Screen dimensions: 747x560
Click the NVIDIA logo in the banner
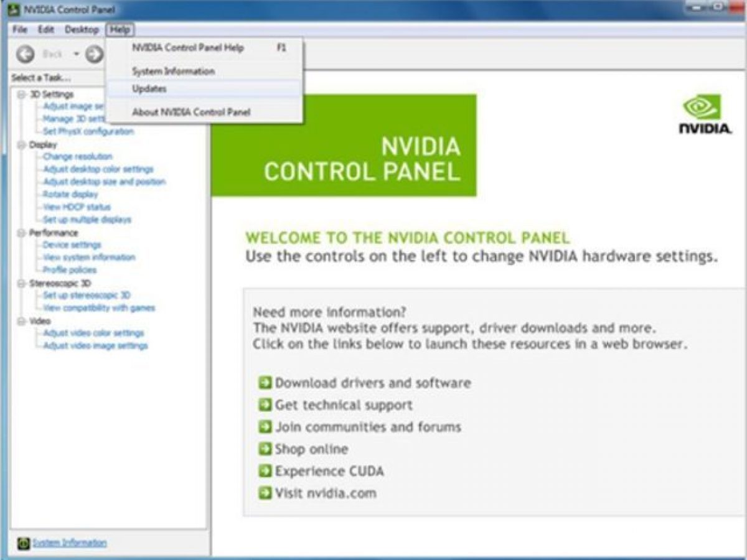(x=705, y=114)
